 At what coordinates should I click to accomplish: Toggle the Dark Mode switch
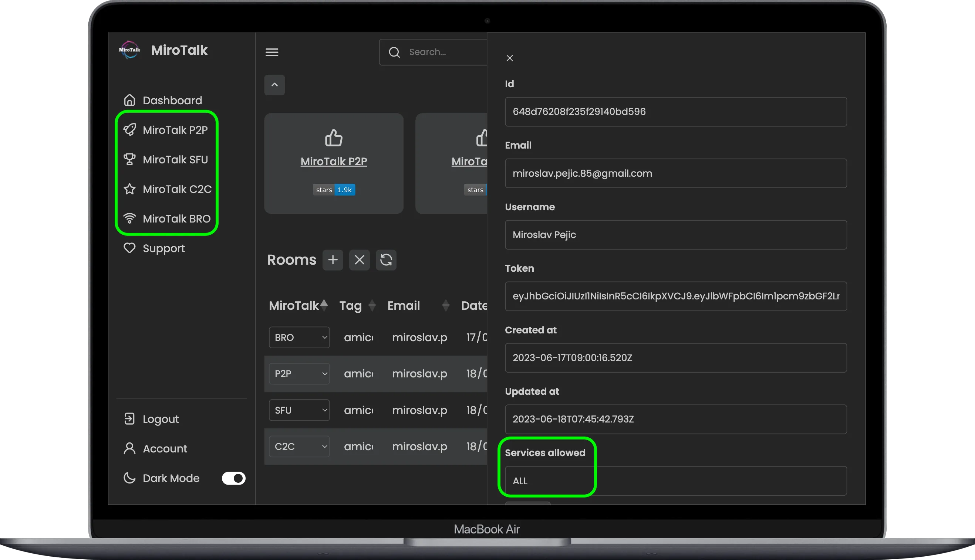point(233,478)
